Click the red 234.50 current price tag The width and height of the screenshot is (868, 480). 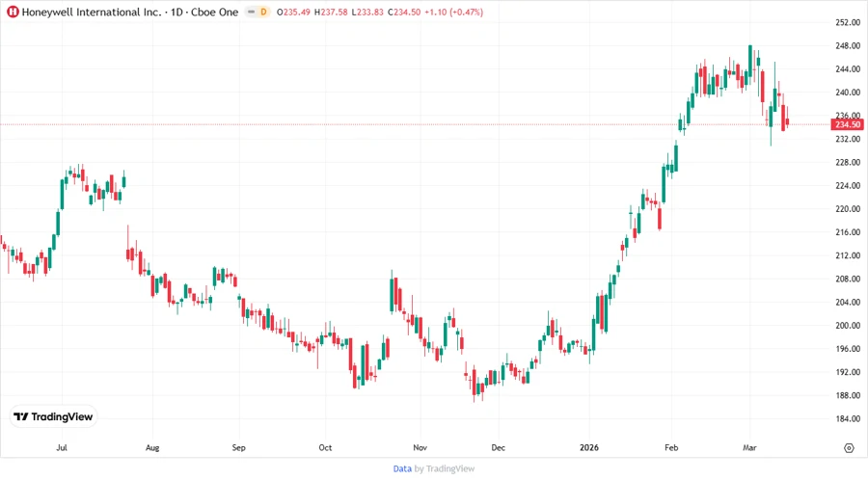[848, 124]
